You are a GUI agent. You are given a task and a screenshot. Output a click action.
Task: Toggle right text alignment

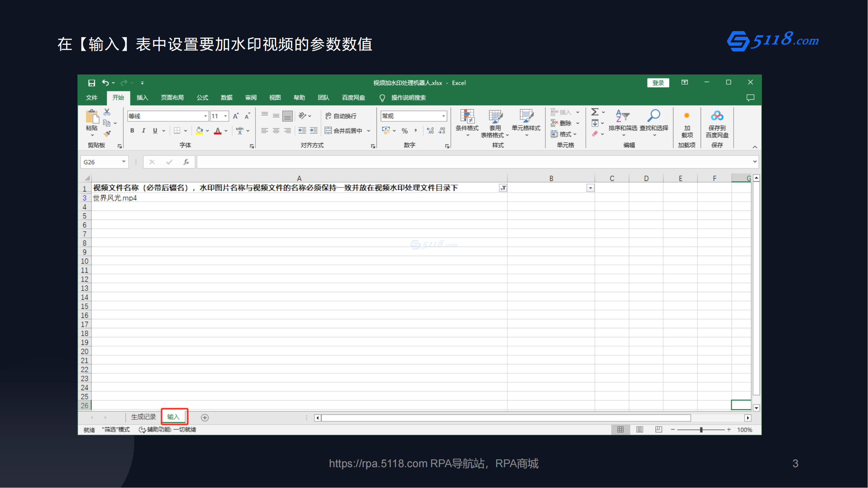click(287, 131)
